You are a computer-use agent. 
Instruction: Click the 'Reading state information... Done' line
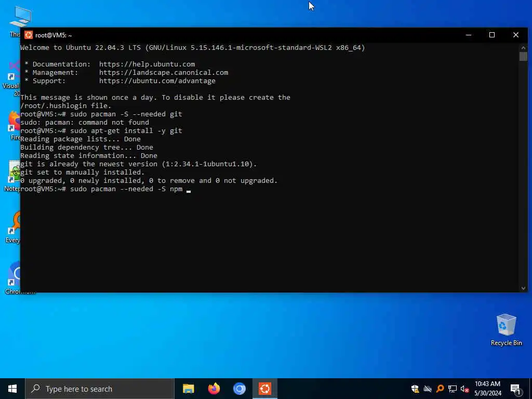[x=88, y=155]
